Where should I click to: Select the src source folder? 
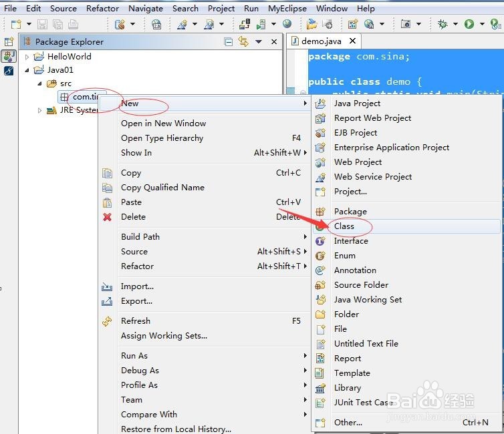(66, 83)
